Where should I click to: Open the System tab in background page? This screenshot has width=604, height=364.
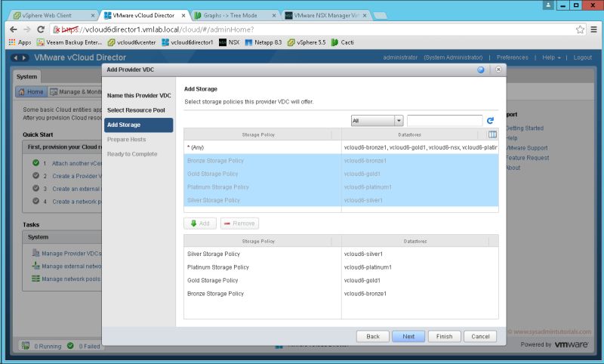[26, 77]
